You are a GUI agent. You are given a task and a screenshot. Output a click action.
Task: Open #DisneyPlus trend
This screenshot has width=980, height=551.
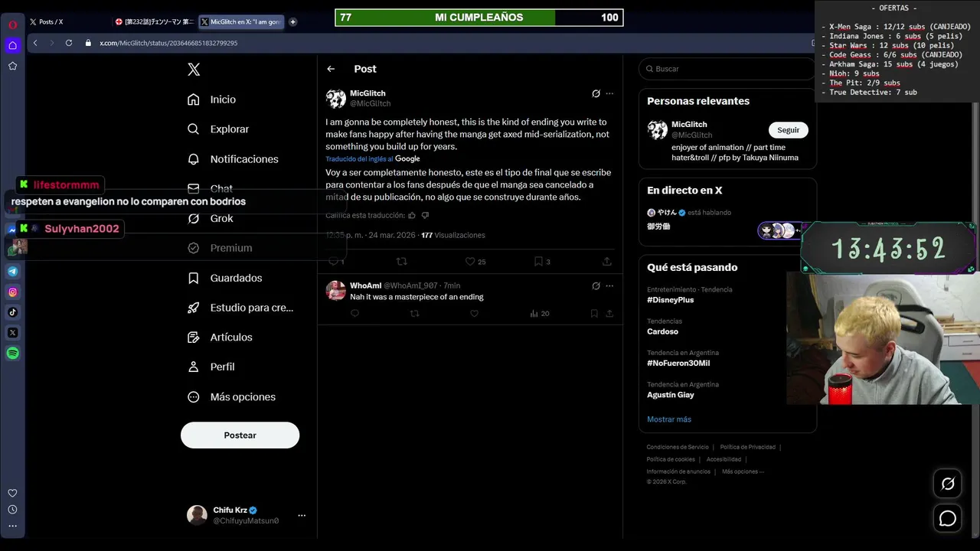tap(670, 300)
